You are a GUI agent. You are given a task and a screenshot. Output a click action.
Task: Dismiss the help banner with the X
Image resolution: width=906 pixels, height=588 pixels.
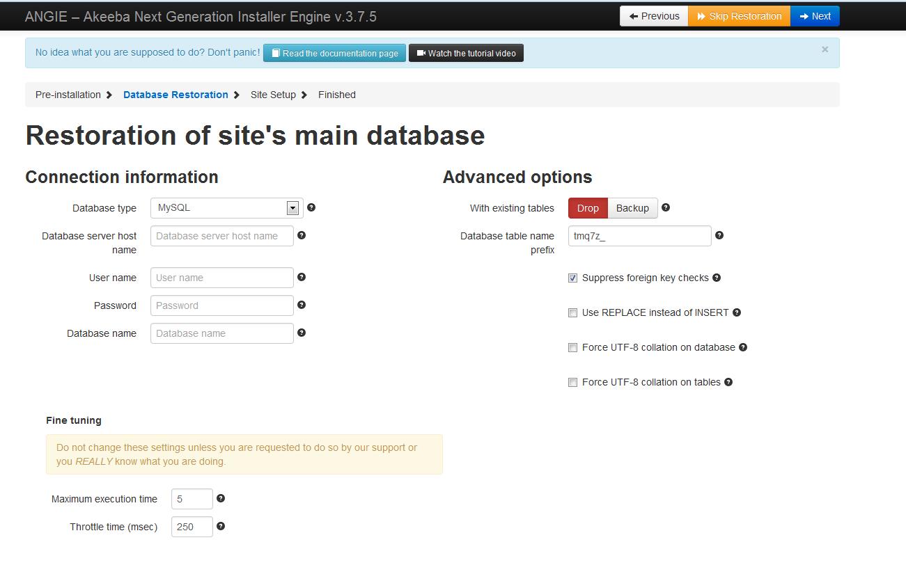pyautogui.click(x=825, y=49)
